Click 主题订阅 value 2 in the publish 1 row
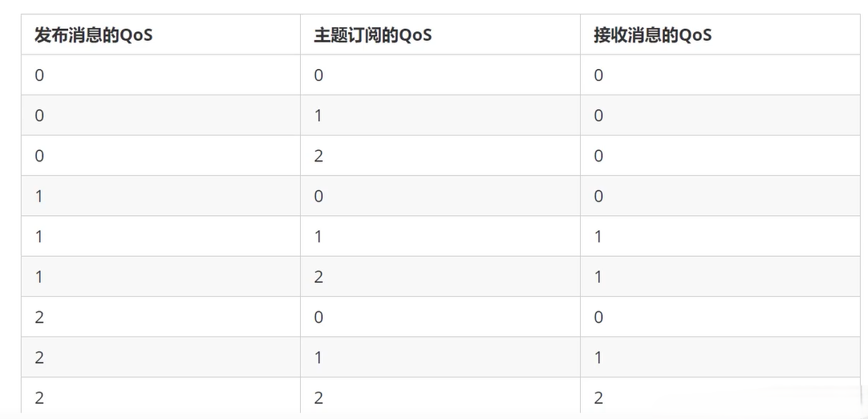The width and height of the screenshot is (868, 419). point(440,277)
